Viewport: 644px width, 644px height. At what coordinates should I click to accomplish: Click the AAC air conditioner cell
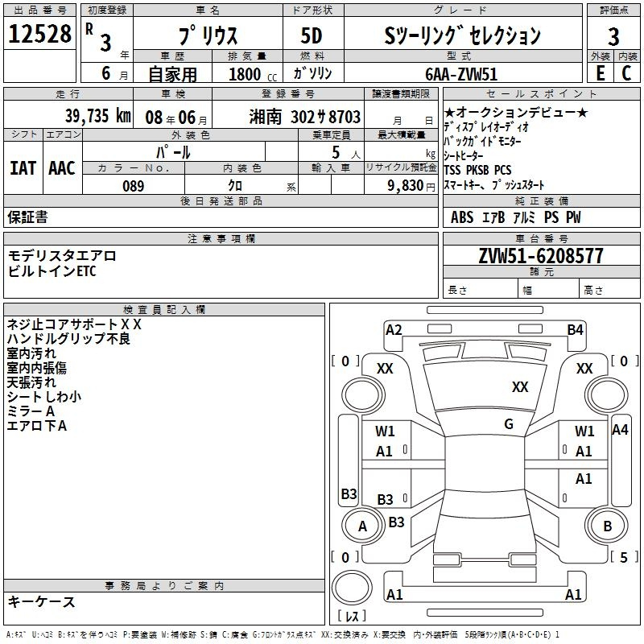[x=61, y=167]
